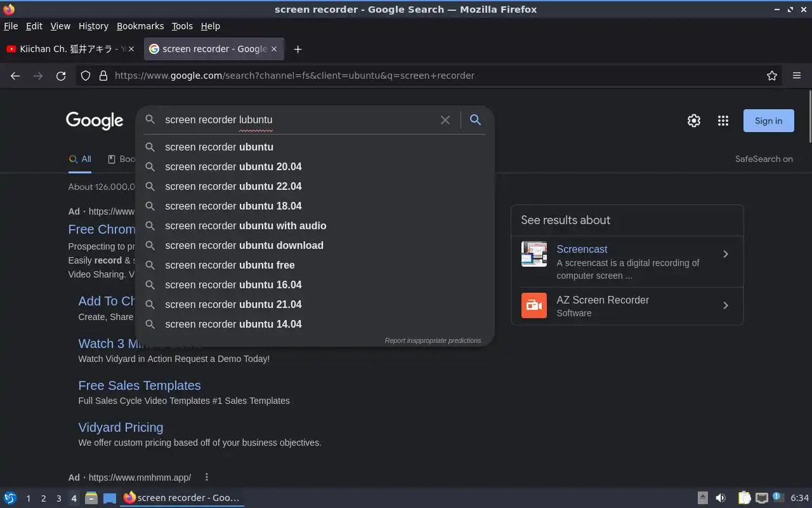Viewport: 812px width, 508px height.
Task: Pick suggestion ubuntu with audio
Action: point(315,225)
